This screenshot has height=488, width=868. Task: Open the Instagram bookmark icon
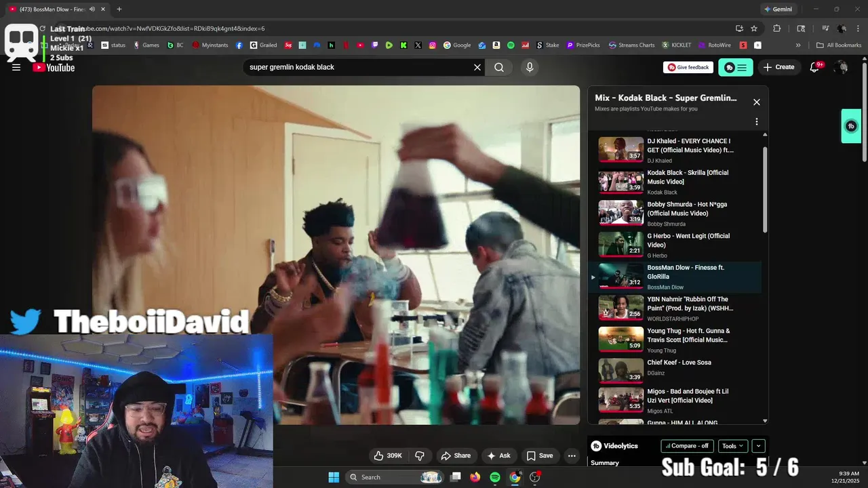[x=433, y=45]
